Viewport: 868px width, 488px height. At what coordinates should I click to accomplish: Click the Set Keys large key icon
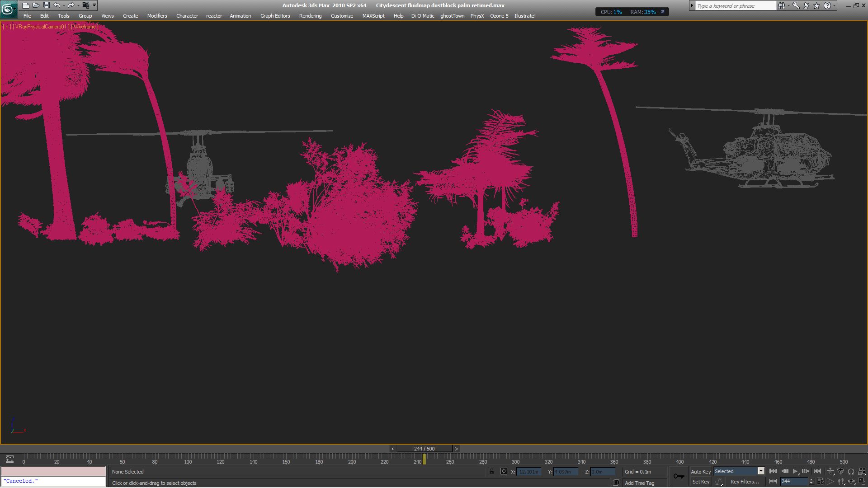coord(679,476)
